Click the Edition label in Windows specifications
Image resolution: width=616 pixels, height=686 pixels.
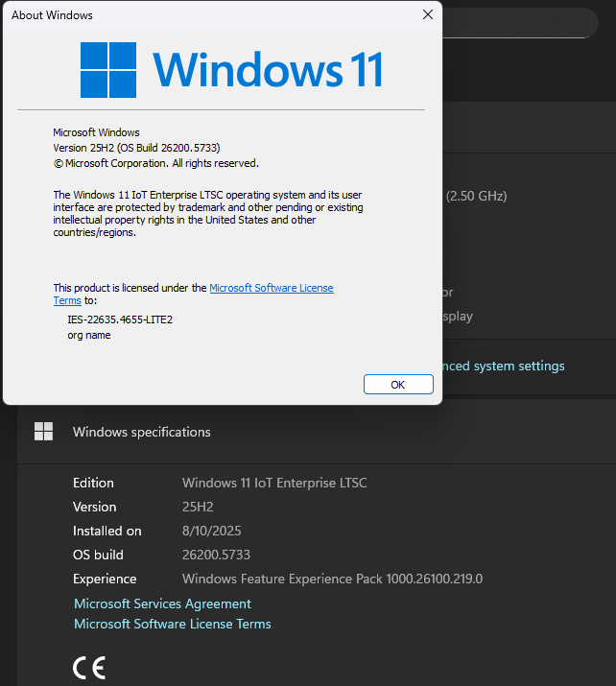coord(93,483)
